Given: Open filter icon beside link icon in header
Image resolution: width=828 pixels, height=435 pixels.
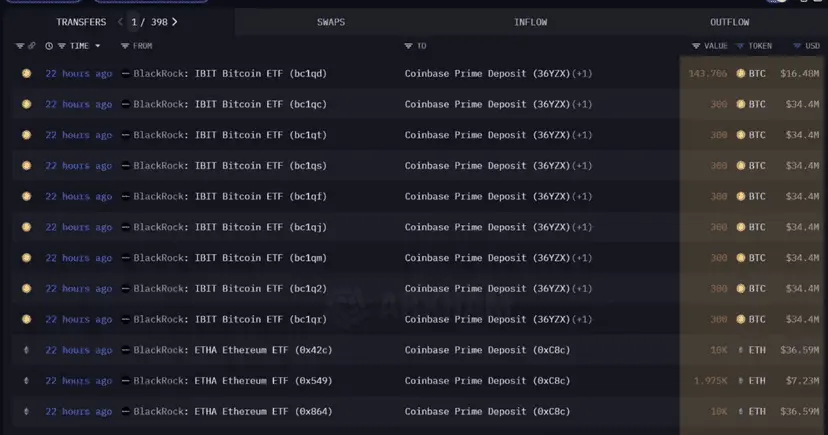Looking at the screenshot, I should click(20, 46).
